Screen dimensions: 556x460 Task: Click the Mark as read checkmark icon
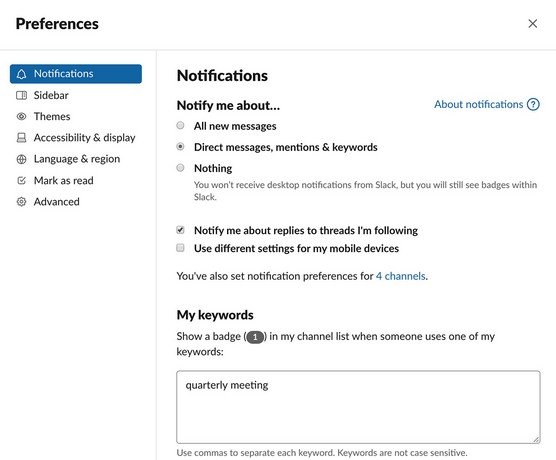(21, 181)
